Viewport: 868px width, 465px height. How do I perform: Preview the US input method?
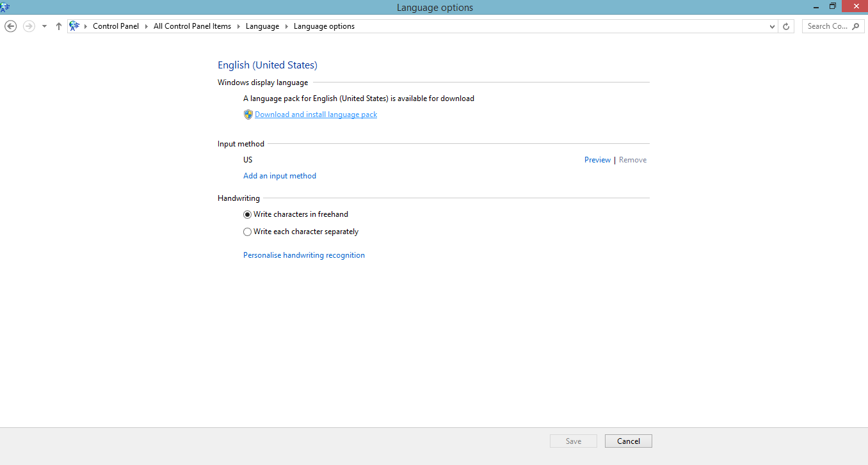coord(597,160)
